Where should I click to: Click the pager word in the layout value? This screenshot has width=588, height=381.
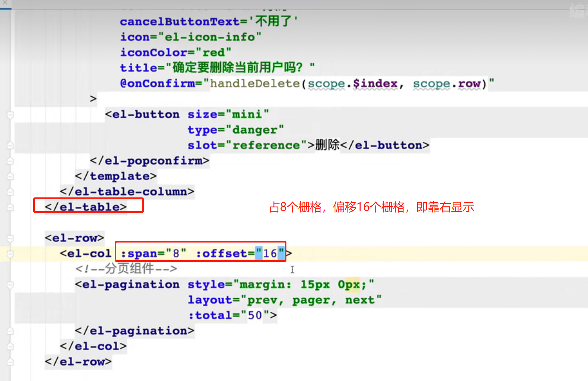pyautogui.click(x=311, y=300)
